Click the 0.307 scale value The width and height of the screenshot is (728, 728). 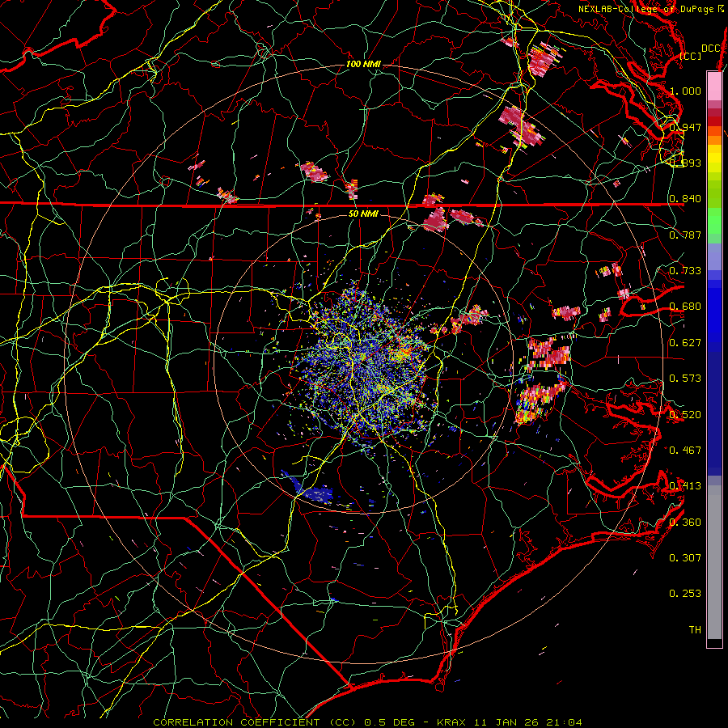coord(685,558)
